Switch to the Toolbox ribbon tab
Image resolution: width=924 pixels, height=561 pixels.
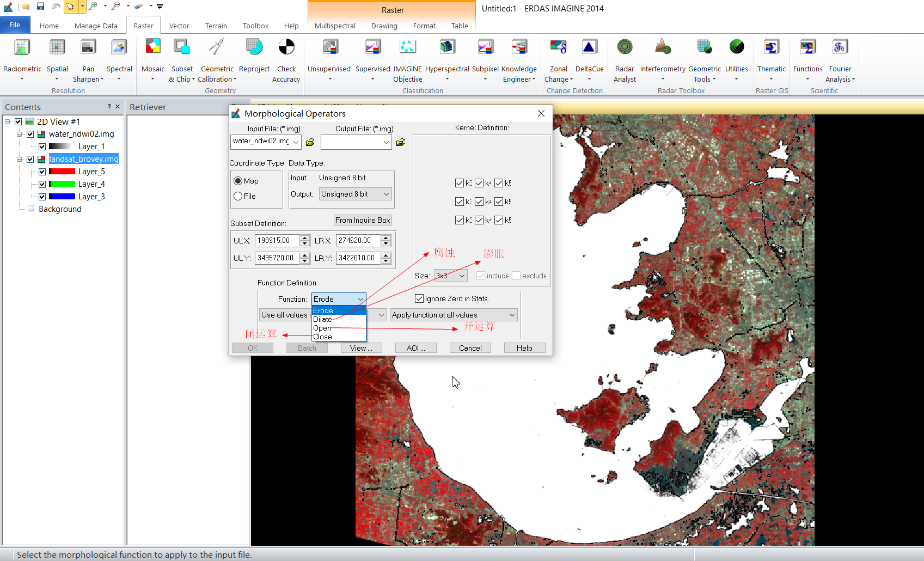(255, 26)
